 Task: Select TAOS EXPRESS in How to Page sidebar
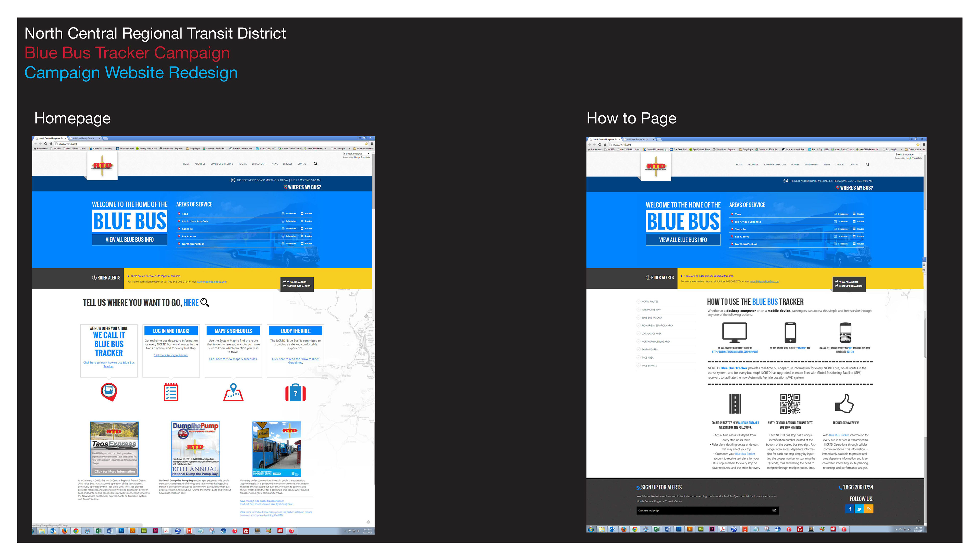(648, 366)
